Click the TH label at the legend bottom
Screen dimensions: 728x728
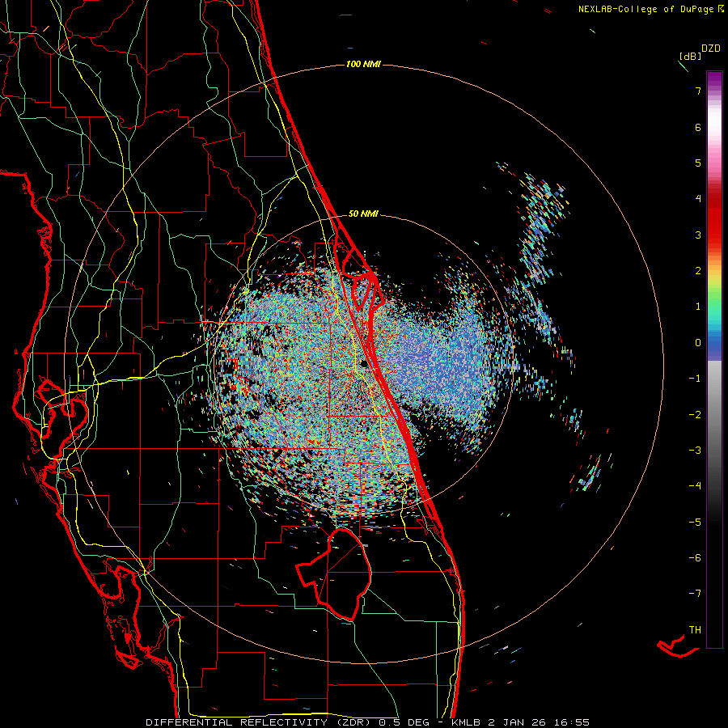point(695,629)
